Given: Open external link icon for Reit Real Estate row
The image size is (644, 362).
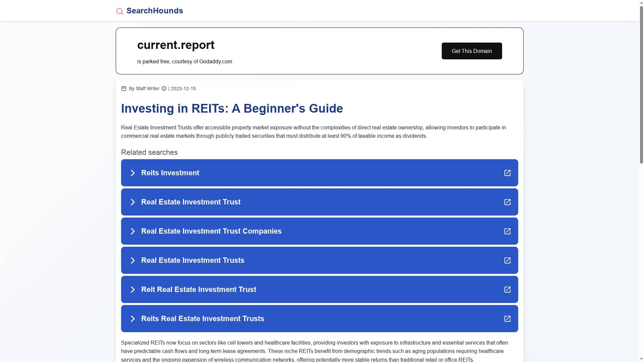Looking at the screenshot, I should point(507,290).
